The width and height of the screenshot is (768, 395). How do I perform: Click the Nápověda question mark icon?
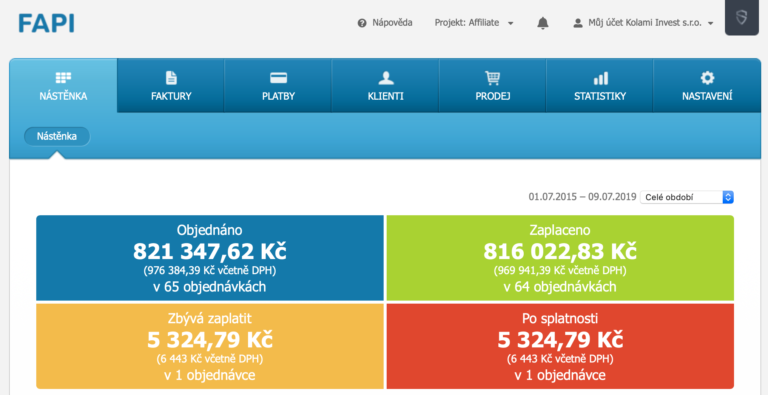[362, 23]
